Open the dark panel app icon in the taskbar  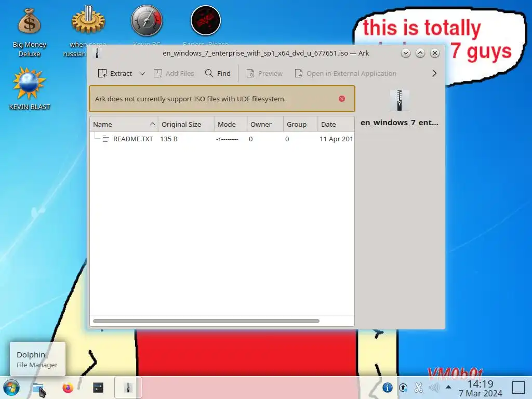click(x=98, y=388)
